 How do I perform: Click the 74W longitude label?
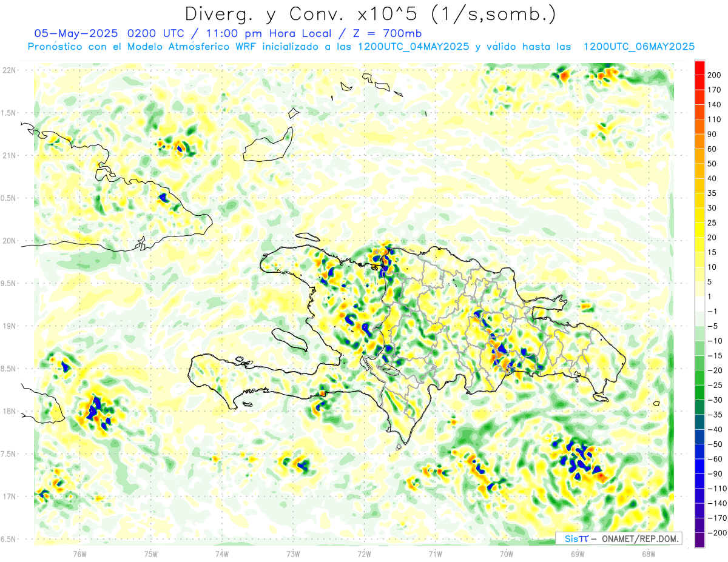222,554
